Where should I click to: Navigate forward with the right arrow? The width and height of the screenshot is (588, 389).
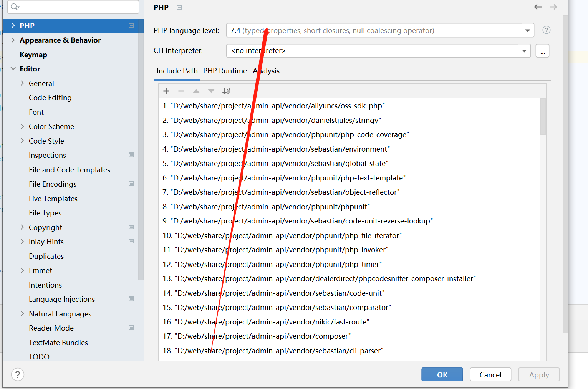coord(553,7)
